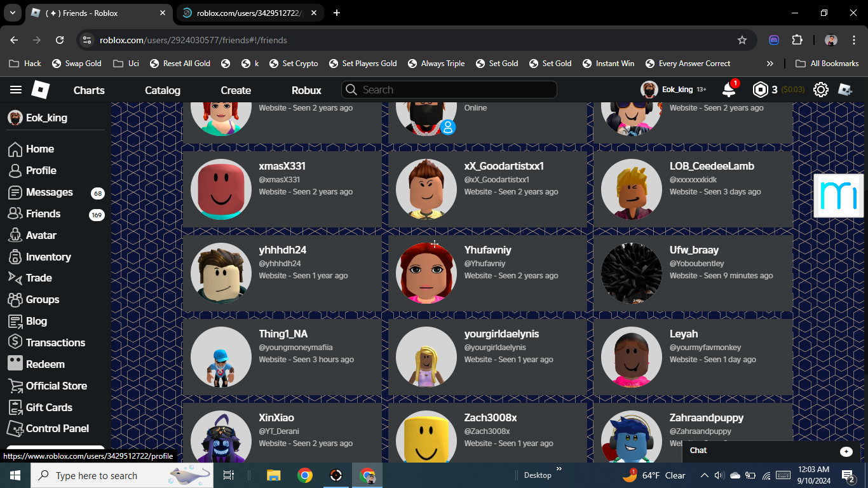
Task: Open a new browser tab
Action: coord(337,13)
